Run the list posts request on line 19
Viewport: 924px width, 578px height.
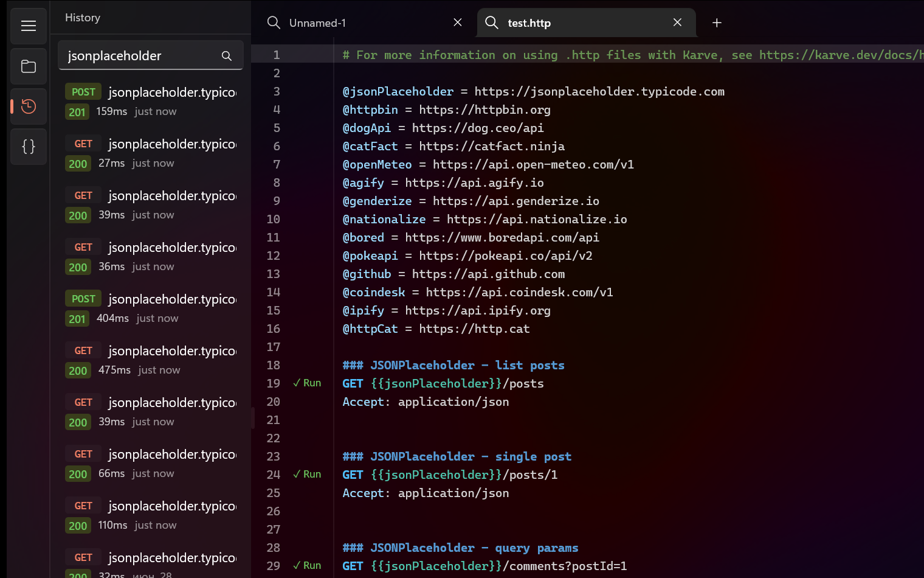coord(307,383)
